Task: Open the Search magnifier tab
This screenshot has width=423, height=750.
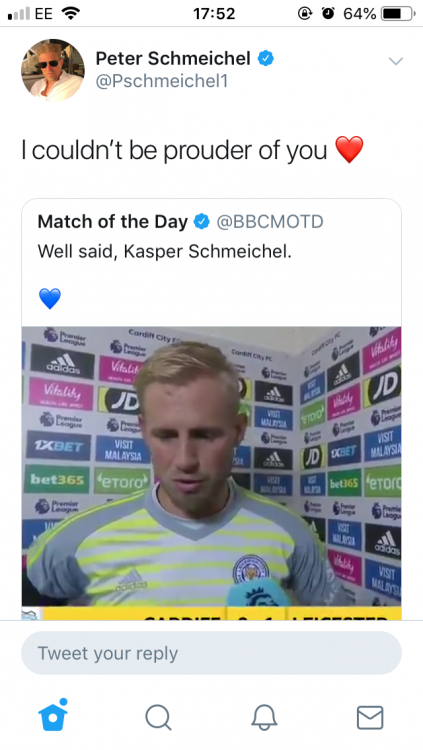Action: click(x=158, y=717)
